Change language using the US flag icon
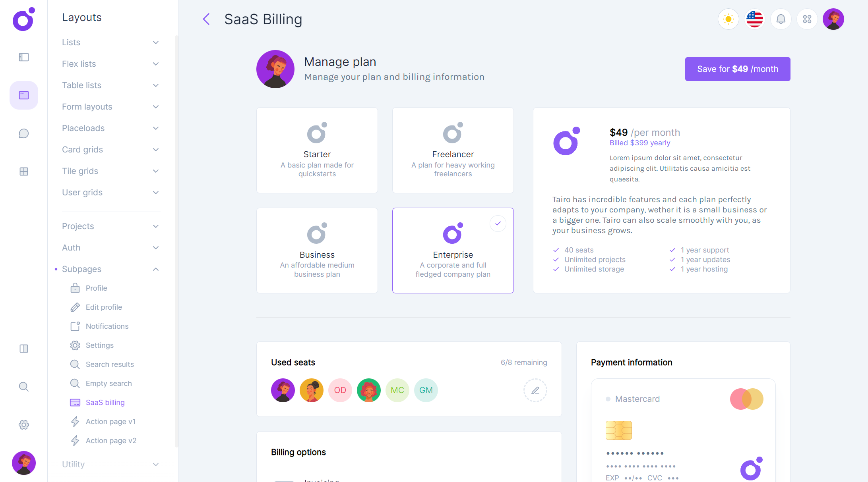This screenshot has height=482, width=868. [754, 19]
